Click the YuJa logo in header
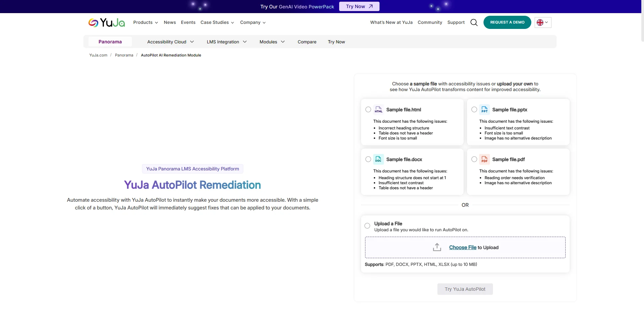 pos(106,23)
